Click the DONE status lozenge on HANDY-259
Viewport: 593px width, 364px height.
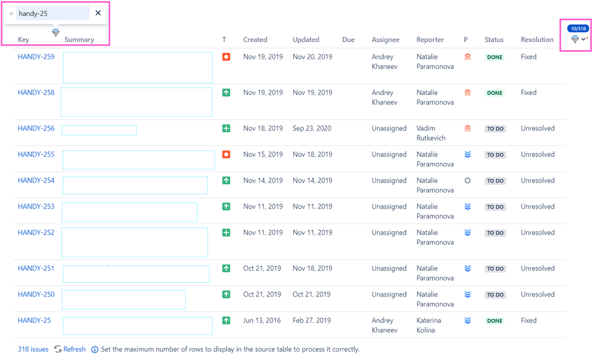[494, 56]
